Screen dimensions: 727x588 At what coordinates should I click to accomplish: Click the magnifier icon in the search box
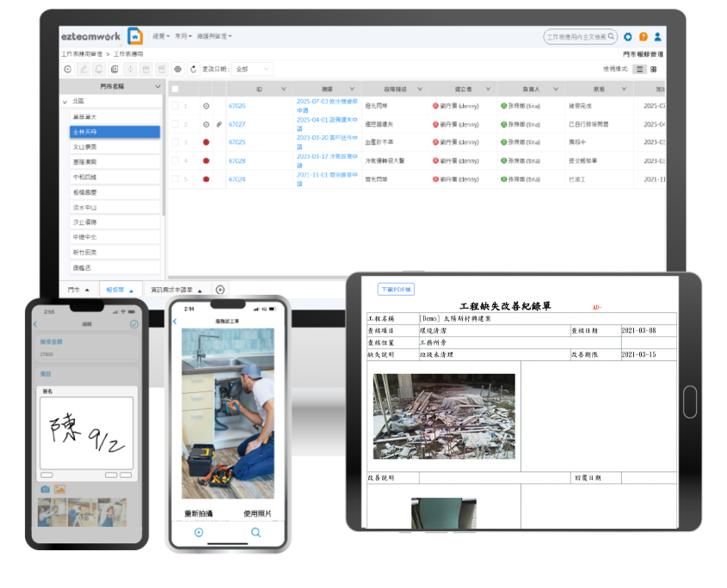tap(611, 36)
